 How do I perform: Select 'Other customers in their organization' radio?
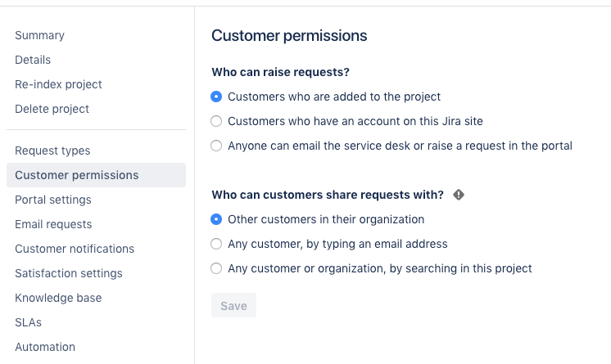click(x=216, y=219)
